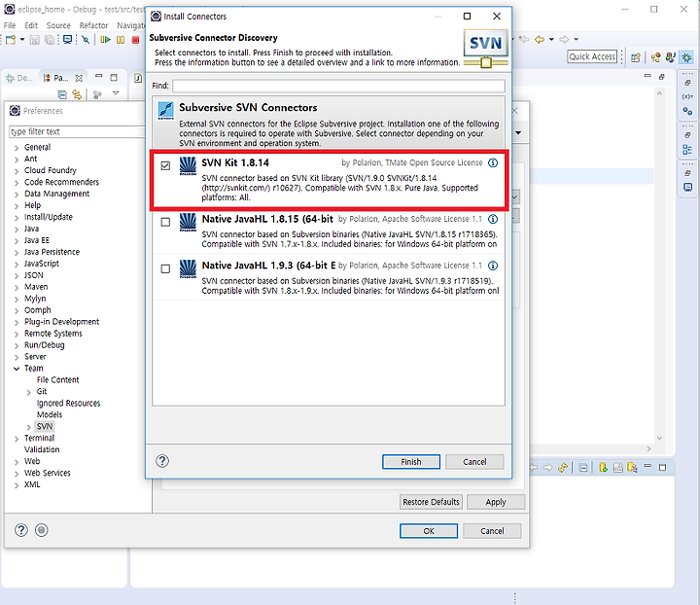Click Collapse All in Package Explorer
700x605 pixels.
62,94
